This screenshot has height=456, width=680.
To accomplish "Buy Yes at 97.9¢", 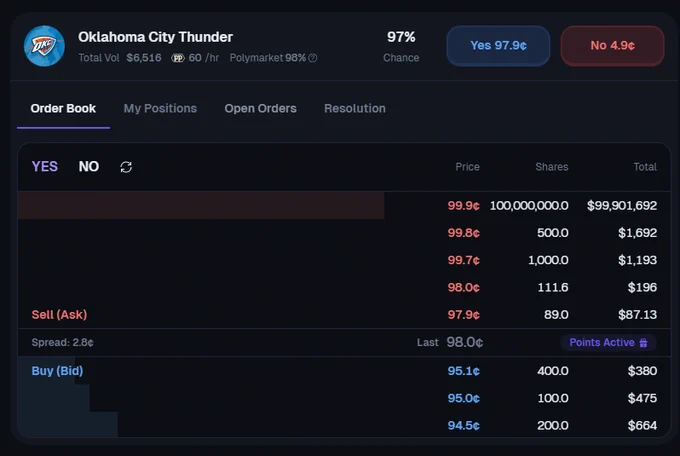I will pos(498,46).
